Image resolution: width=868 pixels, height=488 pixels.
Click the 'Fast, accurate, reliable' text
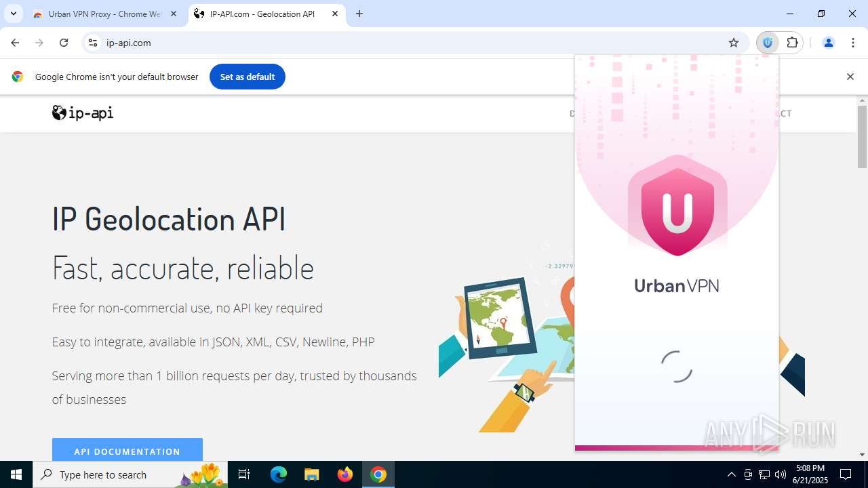pyautogui.click(x=183, y=268)
